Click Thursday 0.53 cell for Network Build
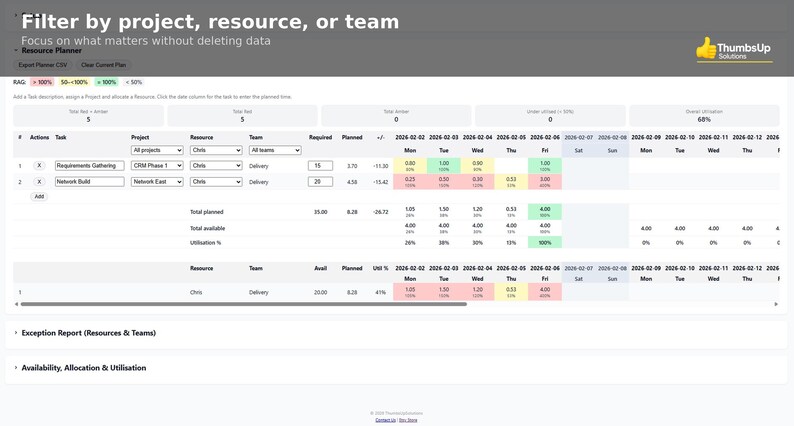The width and height of the screenshot is (794, 426). coord(511,182)
